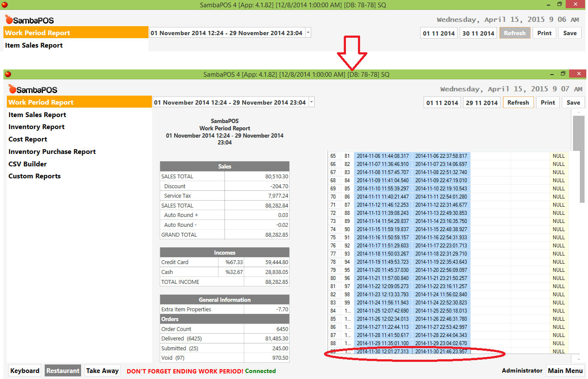Image resolution: width=588 pixels, height=379 pixels.
Task: Save the report using lower Save button
Action: (x=573, y=102)
